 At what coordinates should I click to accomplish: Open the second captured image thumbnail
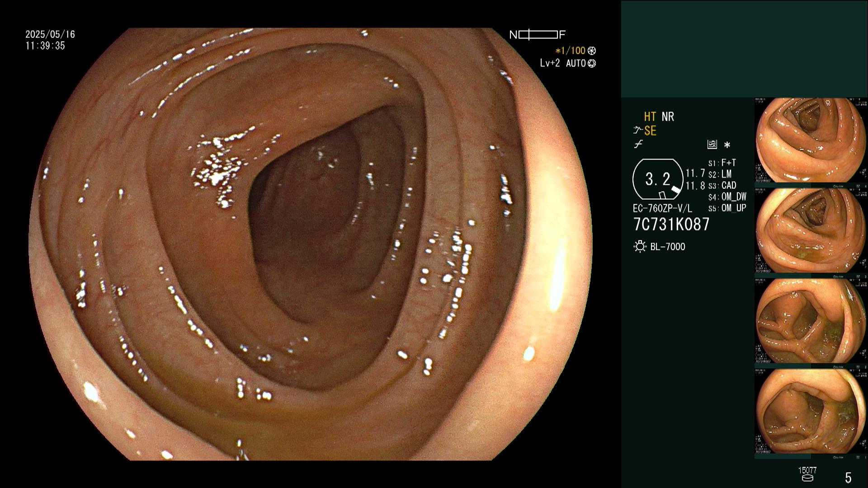point(811,230)
